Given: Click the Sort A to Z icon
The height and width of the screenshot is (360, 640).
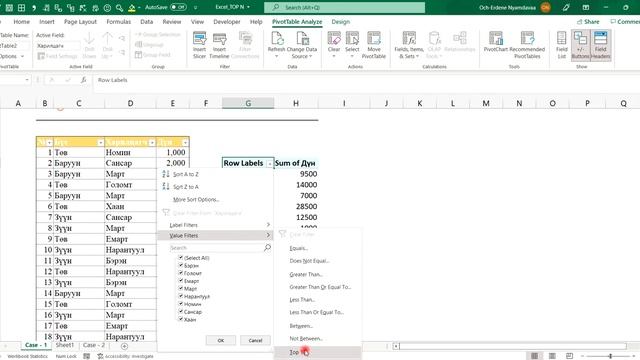Looking at the screenshot, I should (166, 174).
